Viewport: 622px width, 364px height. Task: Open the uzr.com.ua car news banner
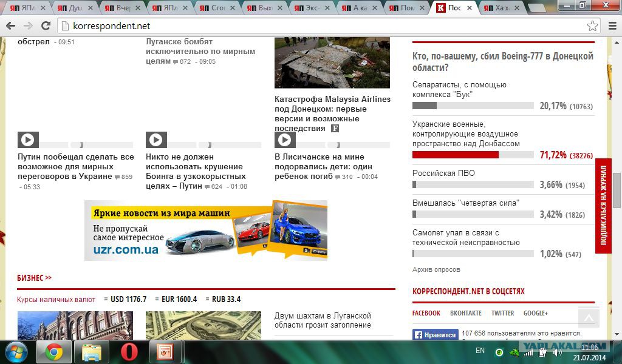pos(206,231)
